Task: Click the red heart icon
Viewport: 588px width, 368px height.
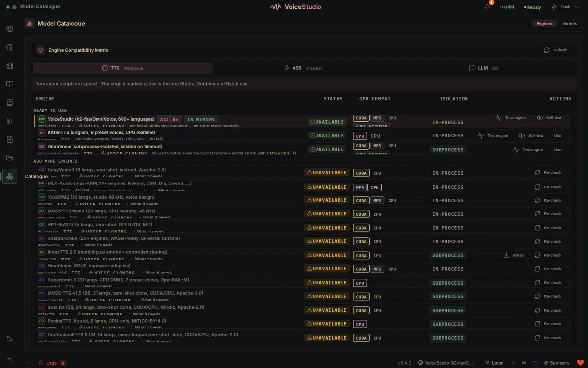Action: [x=580, y=363]
